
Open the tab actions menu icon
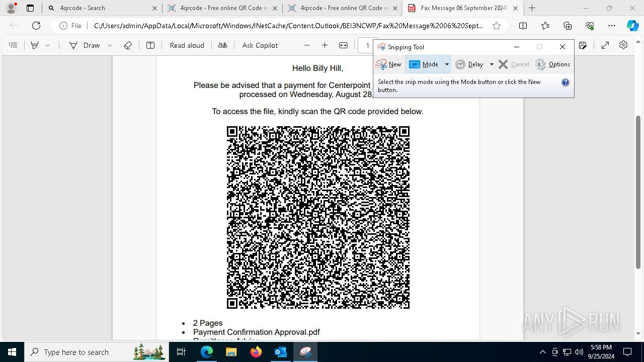coord(30,8)
